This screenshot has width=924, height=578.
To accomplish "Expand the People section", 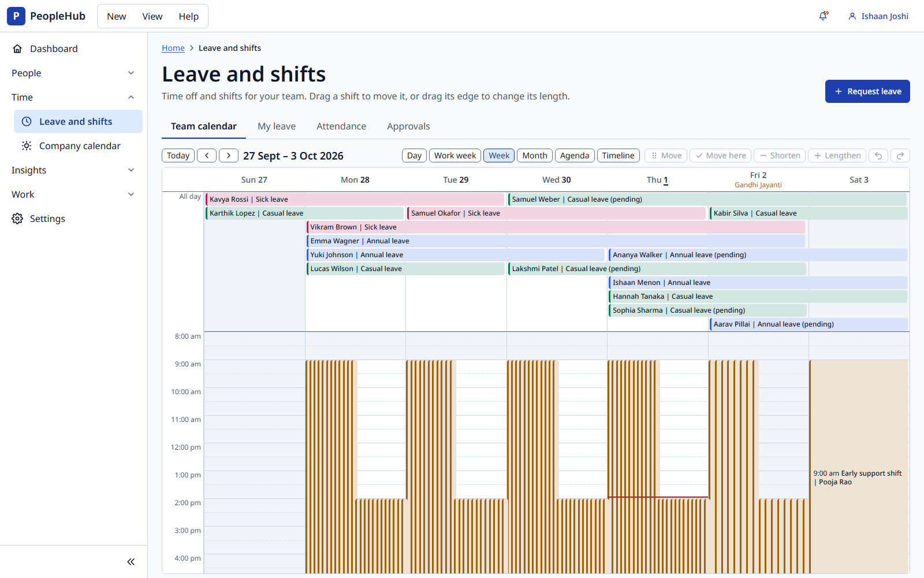I will 73,73.
